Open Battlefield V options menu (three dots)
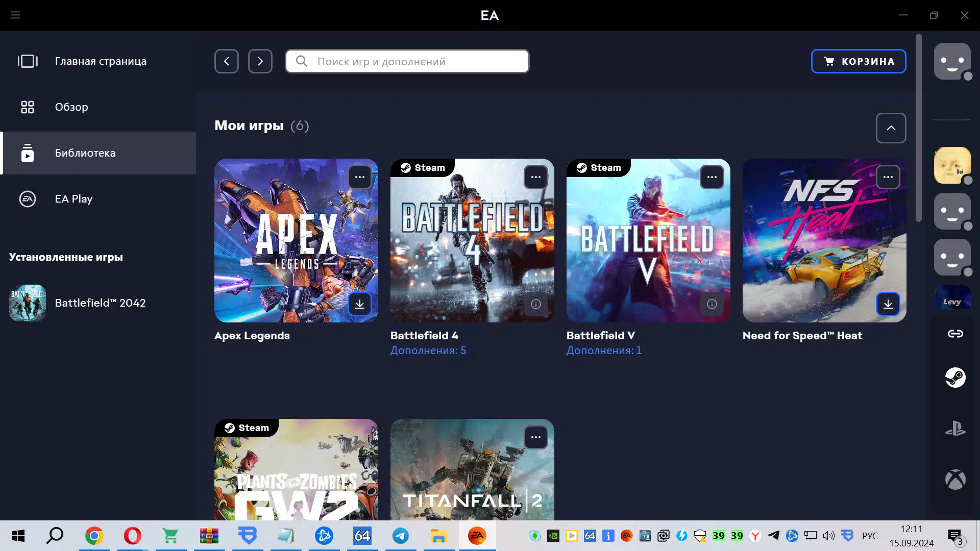The height and width of the screenshot is (551, 980). pos(712,177)
